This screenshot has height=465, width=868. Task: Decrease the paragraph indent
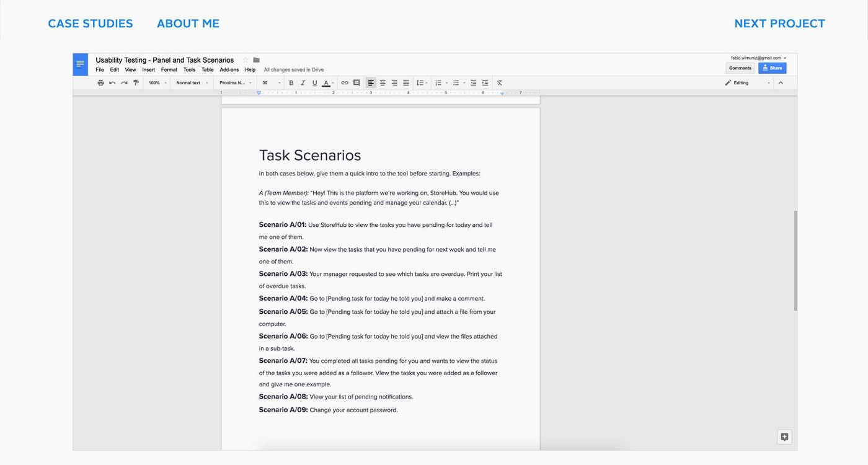[474, 83]
